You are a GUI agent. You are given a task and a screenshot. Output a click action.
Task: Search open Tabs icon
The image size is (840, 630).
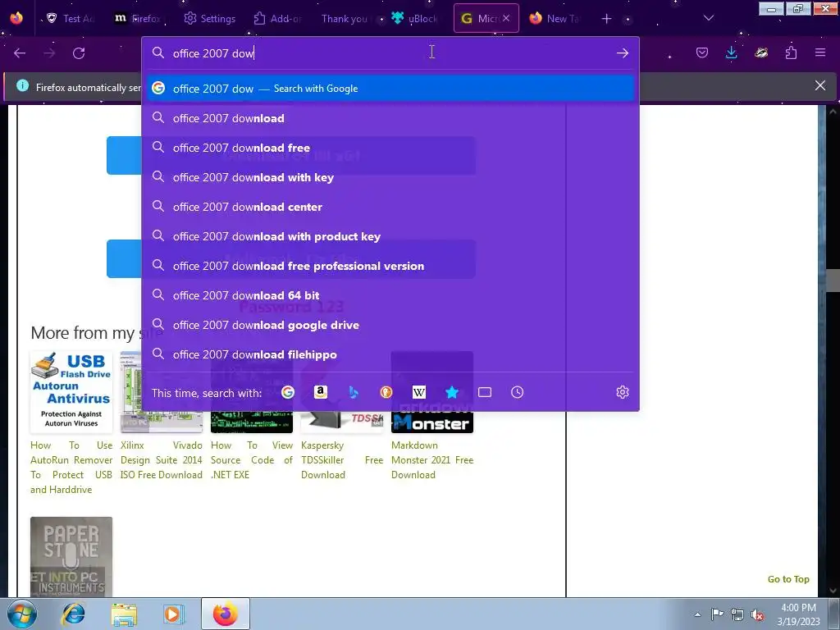click(x=485, y=392)
